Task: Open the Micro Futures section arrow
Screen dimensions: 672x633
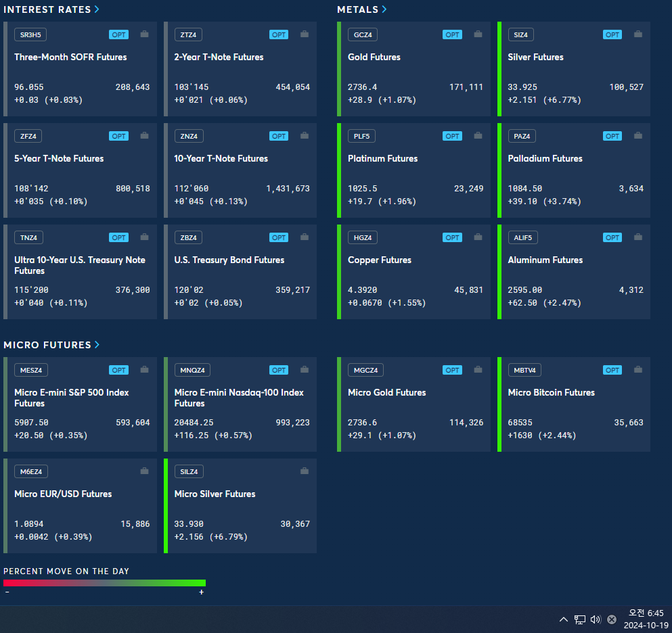Action: [97, 345]
